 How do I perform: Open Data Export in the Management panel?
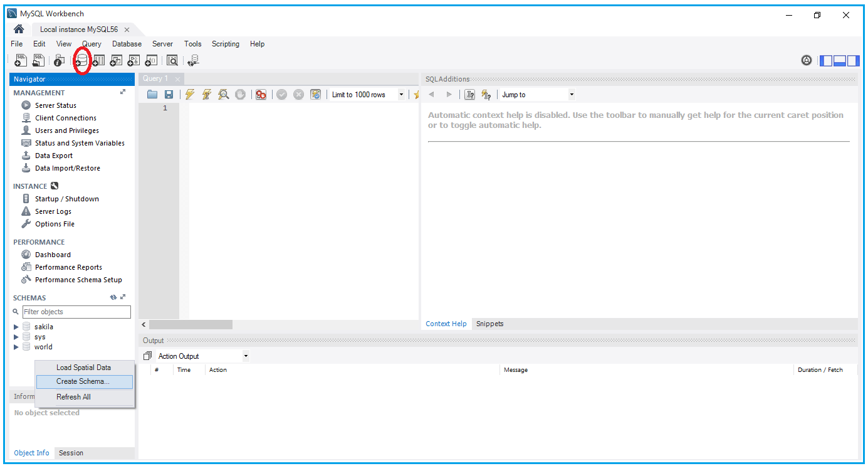tap(55, 155)
